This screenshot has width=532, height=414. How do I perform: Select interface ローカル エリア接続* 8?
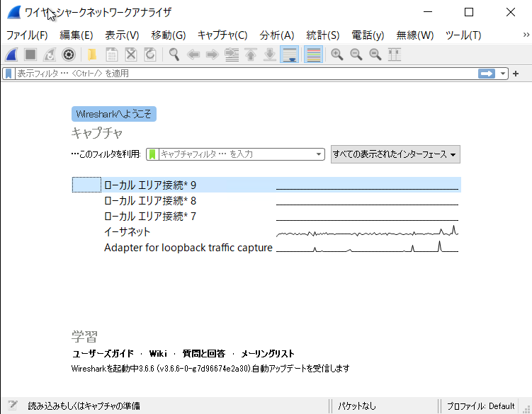pyautogui.click(x=266, y=200)
